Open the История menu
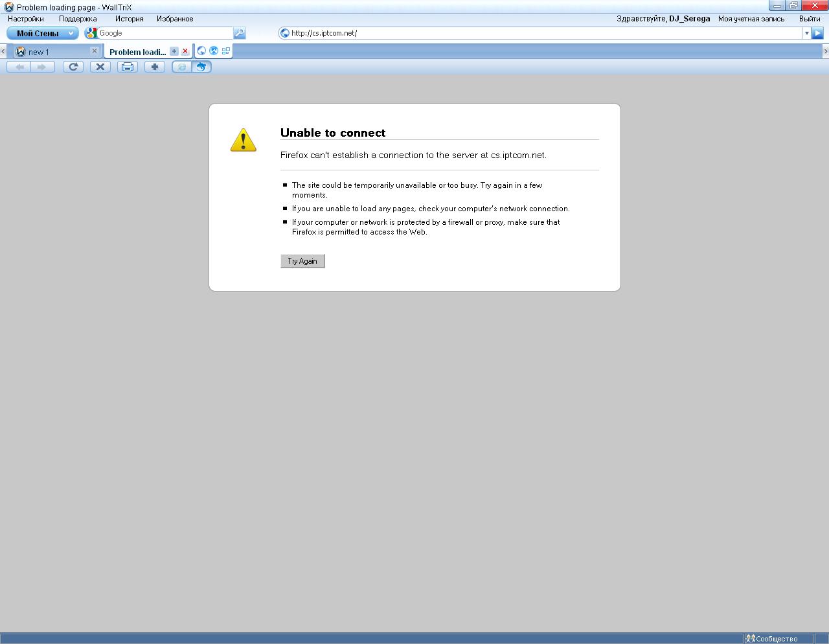 (130, 19)
